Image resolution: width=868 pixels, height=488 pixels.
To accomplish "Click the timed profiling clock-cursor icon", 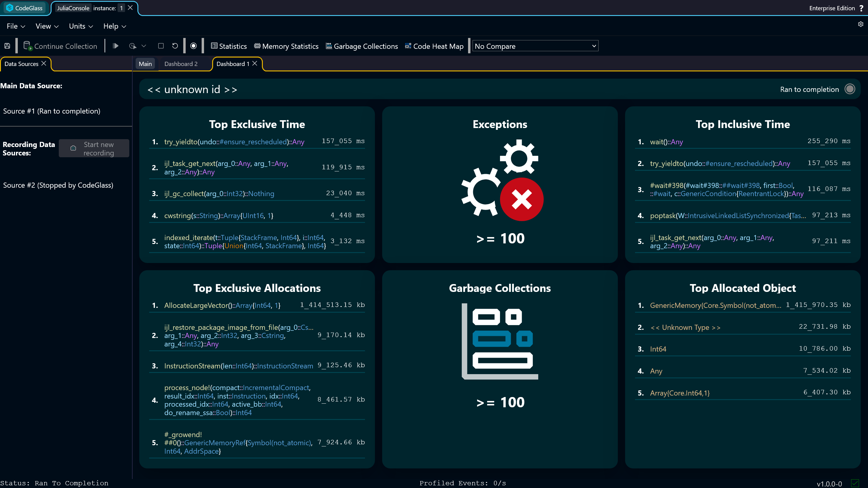I will pyautogui.click(x=132, y=46).
